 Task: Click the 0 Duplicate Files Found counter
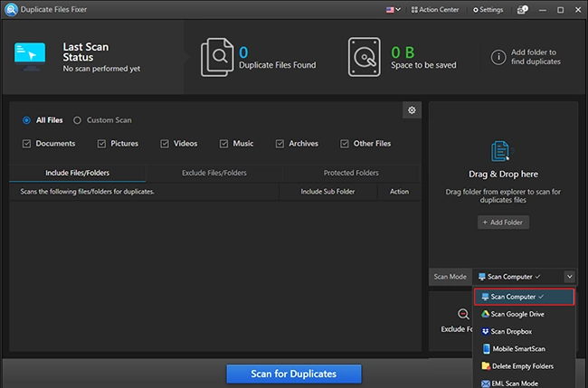pyautogui.click(x=243, y=52)
